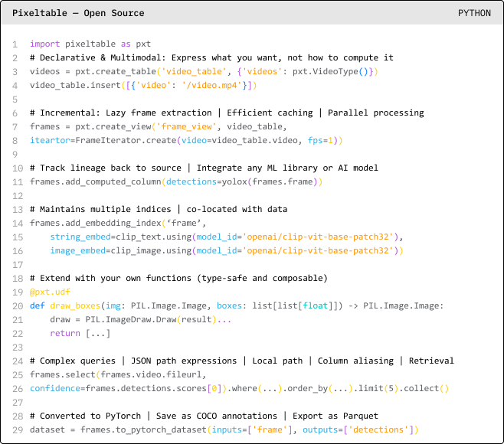This screenshot has height=444, width=504.
Task: Click the 'draw = PIL.ImageDraw.Draw' line
Action: click(140, 320)
